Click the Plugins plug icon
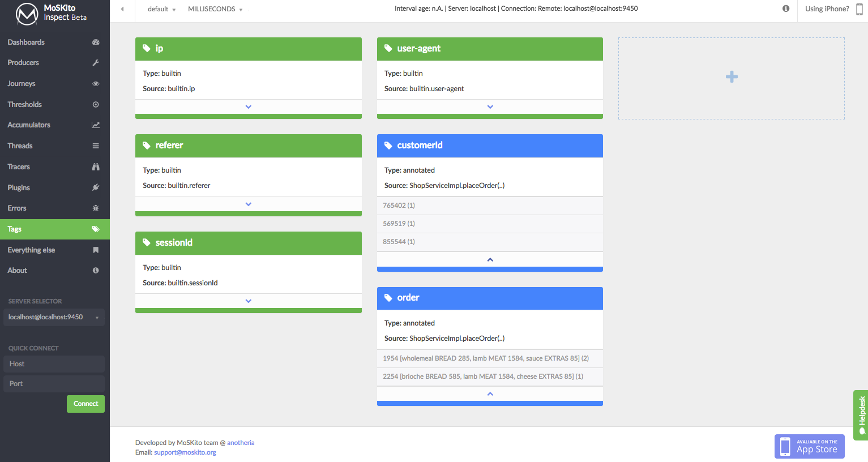Viewport: 868px width, 462px height. click(96, 187)
